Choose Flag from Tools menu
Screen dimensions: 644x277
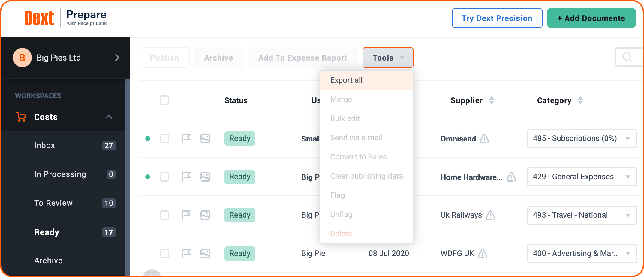tap(367, 195)
